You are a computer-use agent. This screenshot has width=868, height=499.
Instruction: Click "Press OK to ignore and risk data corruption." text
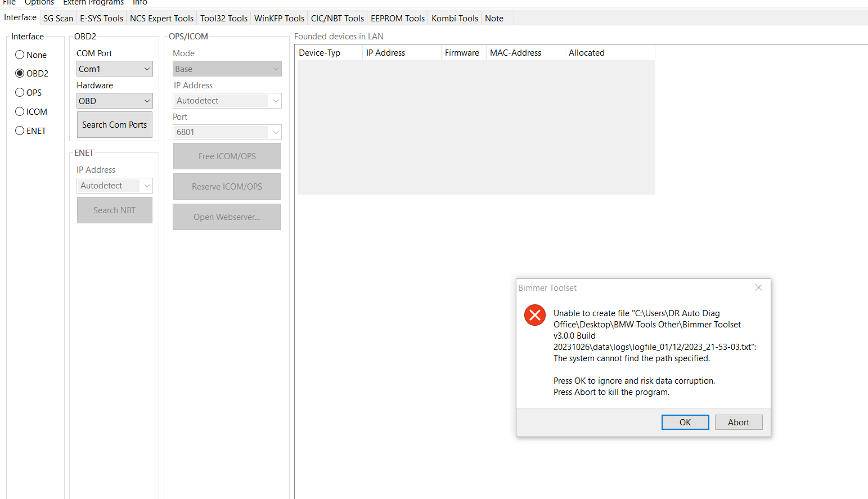tap(635, 381)
